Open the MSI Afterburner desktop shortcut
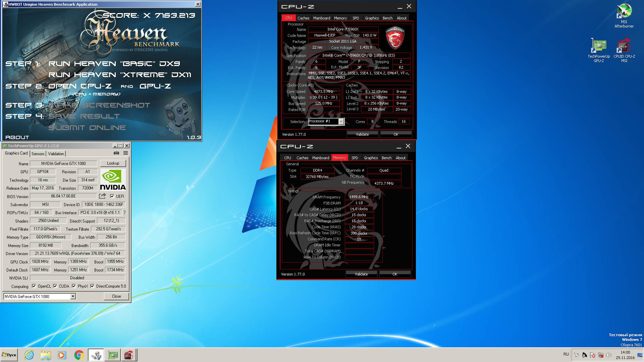Viewport: 644px width, 362px height. pos(624,16)
